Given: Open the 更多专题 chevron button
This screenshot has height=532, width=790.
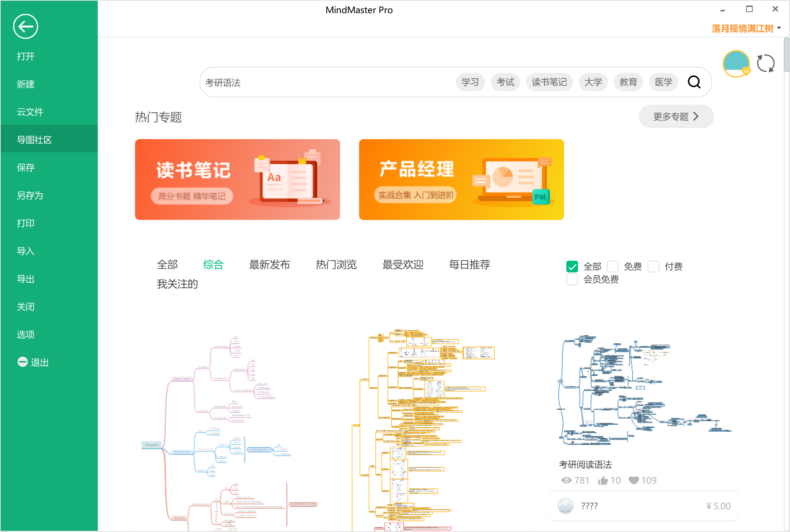Looking at the screenshot, I should click(676, 116).
